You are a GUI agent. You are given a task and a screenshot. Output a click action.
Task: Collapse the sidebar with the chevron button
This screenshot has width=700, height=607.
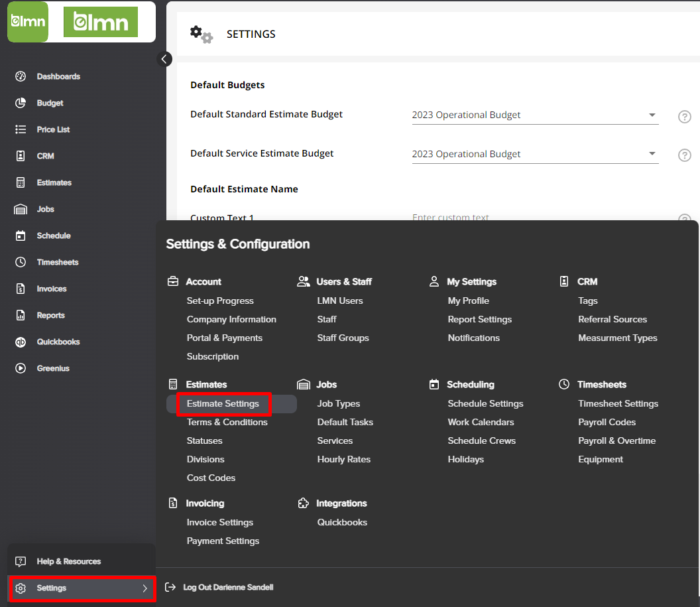pos(164,59)
